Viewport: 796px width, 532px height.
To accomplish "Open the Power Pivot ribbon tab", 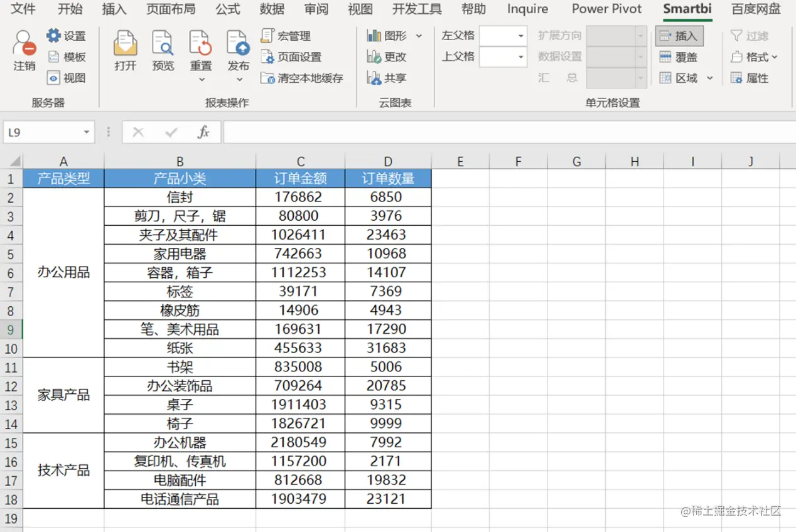I will [606, 9].
